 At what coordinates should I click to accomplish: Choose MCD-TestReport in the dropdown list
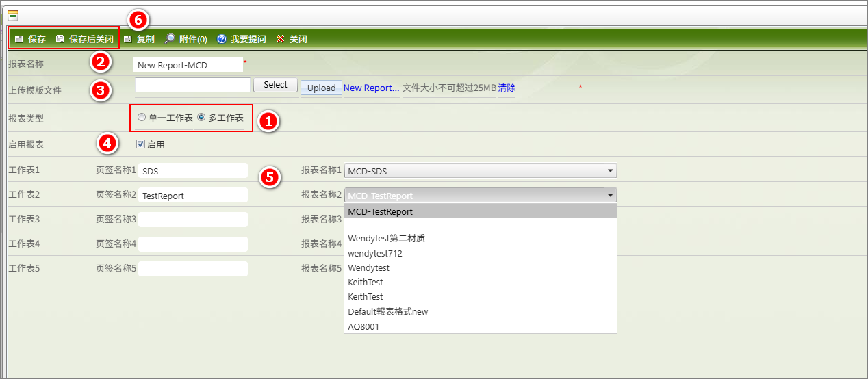pyautogui.click(x=481, y=211)
